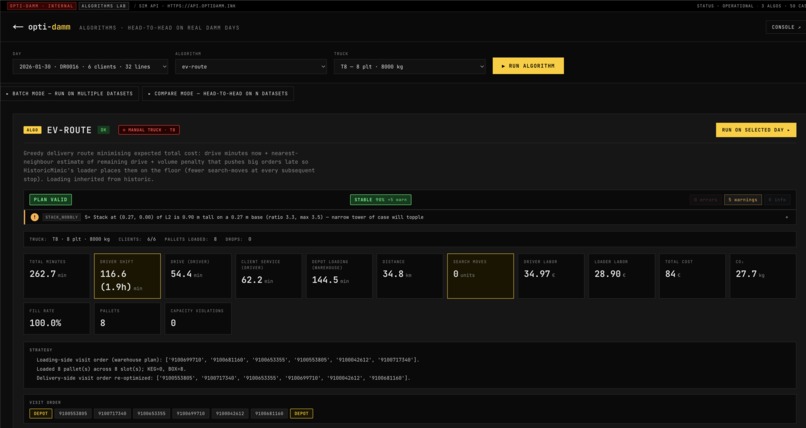806x428 pixels.
Task: Open the Console link
Action: (786, 27)
